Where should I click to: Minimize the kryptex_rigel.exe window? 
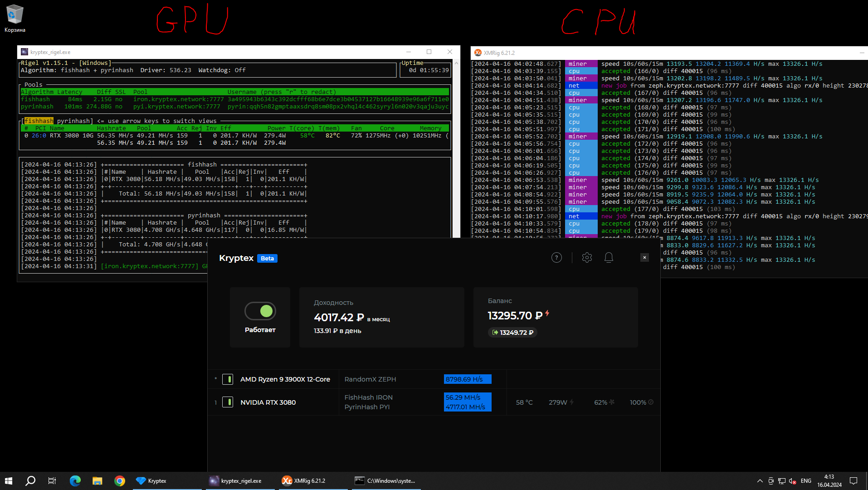pyautogui.click(x=409, y=52)
